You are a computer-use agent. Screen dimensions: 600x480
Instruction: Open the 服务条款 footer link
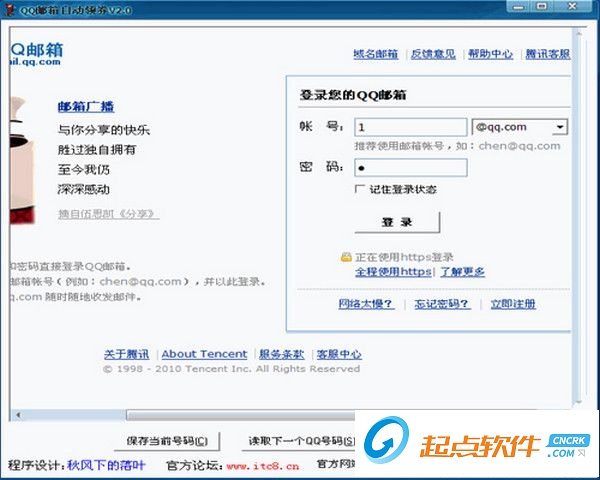point(282,354)
